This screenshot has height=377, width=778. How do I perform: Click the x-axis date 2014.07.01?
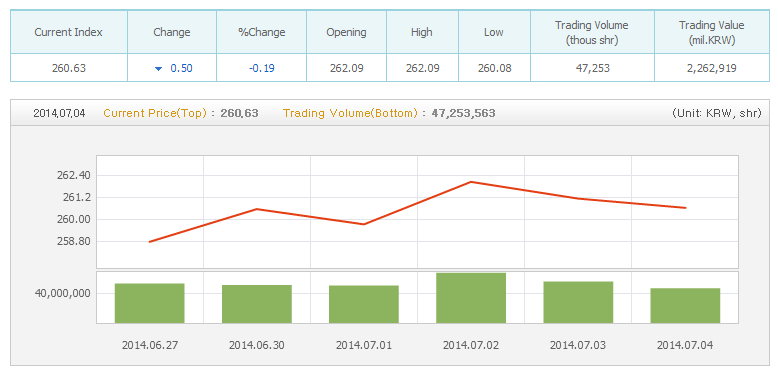click(364, 345)
